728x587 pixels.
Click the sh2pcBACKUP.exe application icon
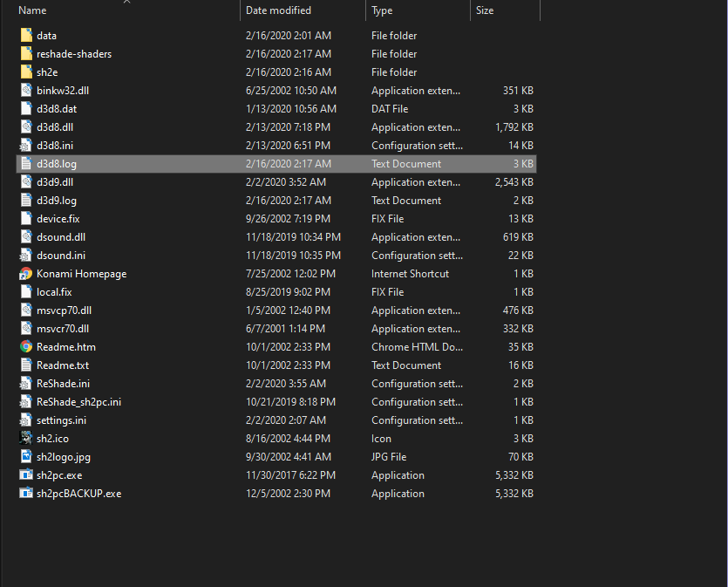pos(26,493)
